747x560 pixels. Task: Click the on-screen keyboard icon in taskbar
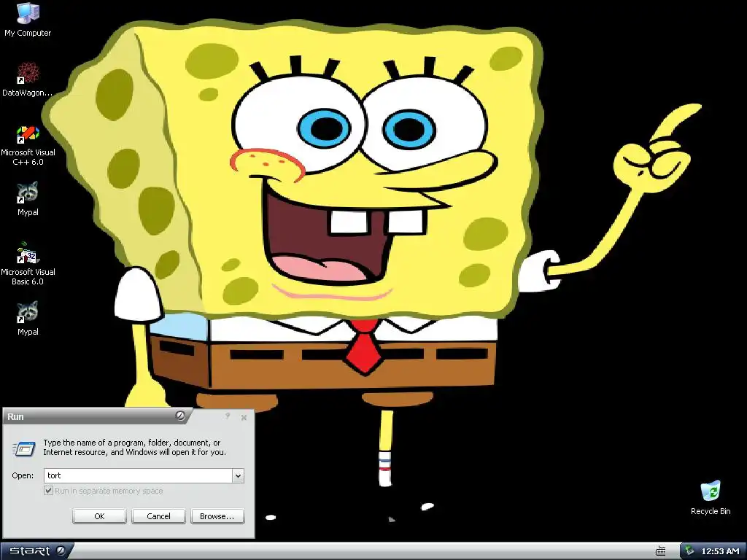coord(660,551)
